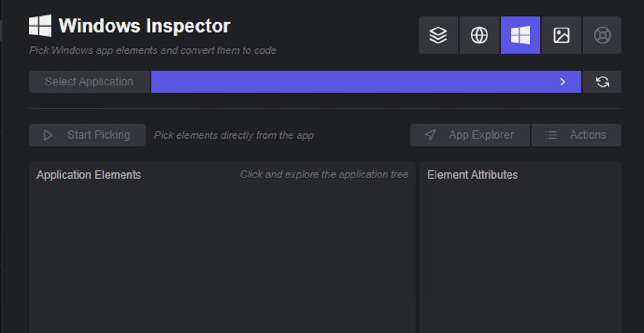Click the Windows logo beside the title
Image resolution: width=644 pixels, height=333 pixels.
[x=40, y=26]
